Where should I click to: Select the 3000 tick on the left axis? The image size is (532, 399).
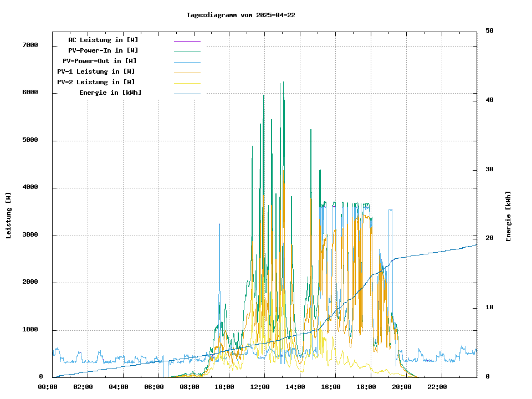[x=29, y=235]
